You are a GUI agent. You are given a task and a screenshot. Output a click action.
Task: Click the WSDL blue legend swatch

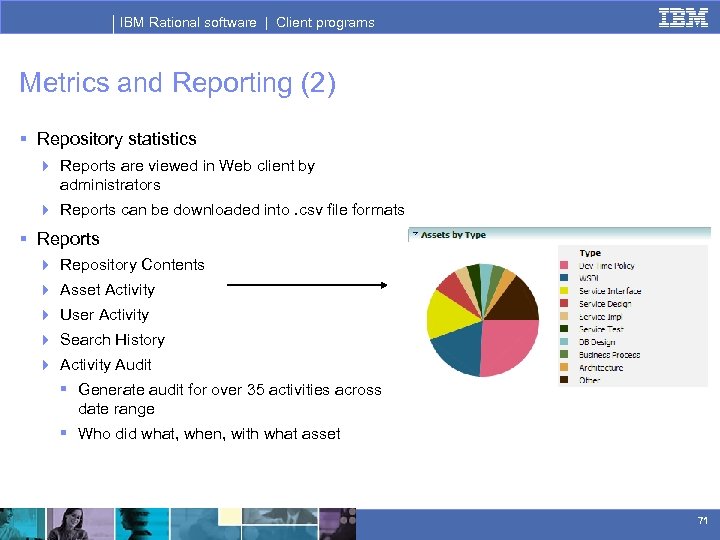pyautogui.click(x=564, y=278)
